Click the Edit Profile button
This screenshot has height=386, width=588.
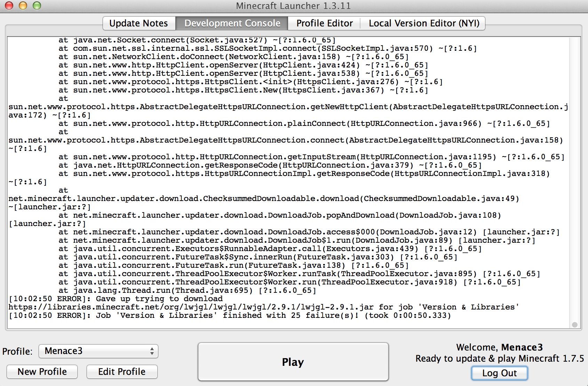(x=122, y=372)
